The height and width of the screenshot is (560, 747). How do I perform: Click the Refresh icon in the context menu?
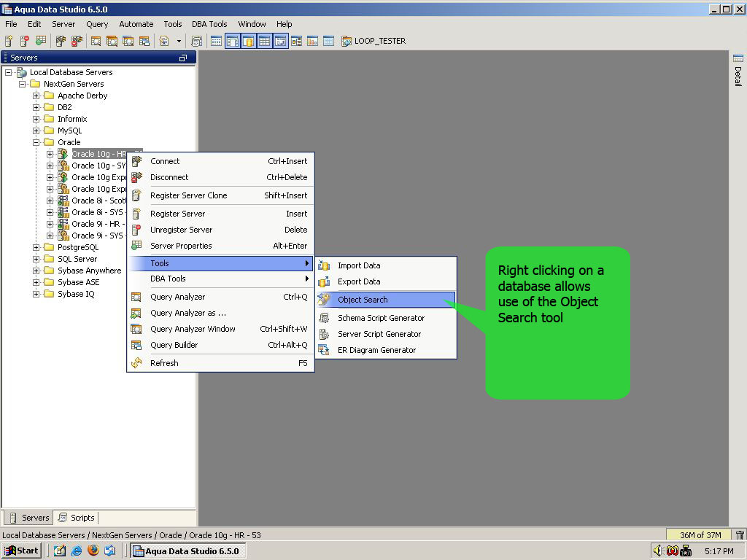click(x=136, y=363)
